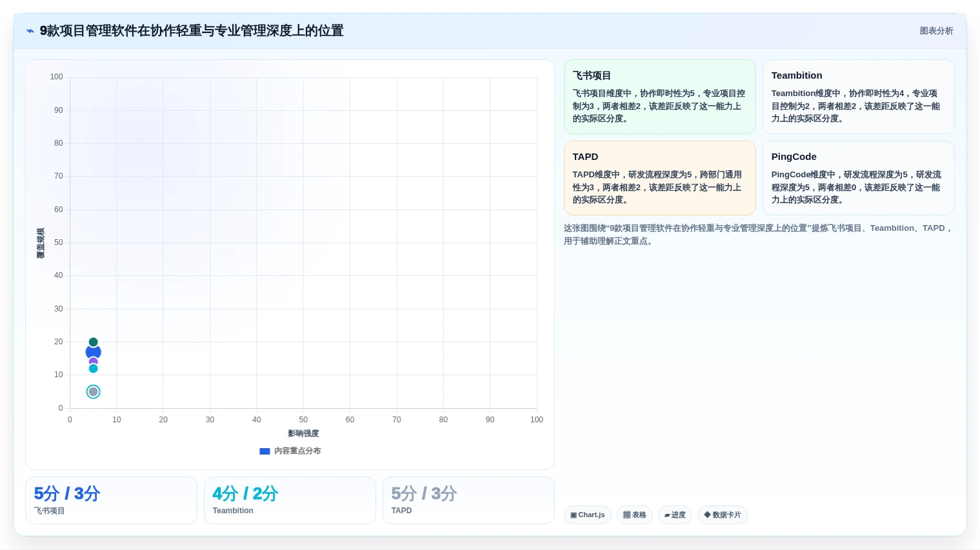
Task: Toggle the 内容重点分布 legend swatch
Action: click(265, 451)
